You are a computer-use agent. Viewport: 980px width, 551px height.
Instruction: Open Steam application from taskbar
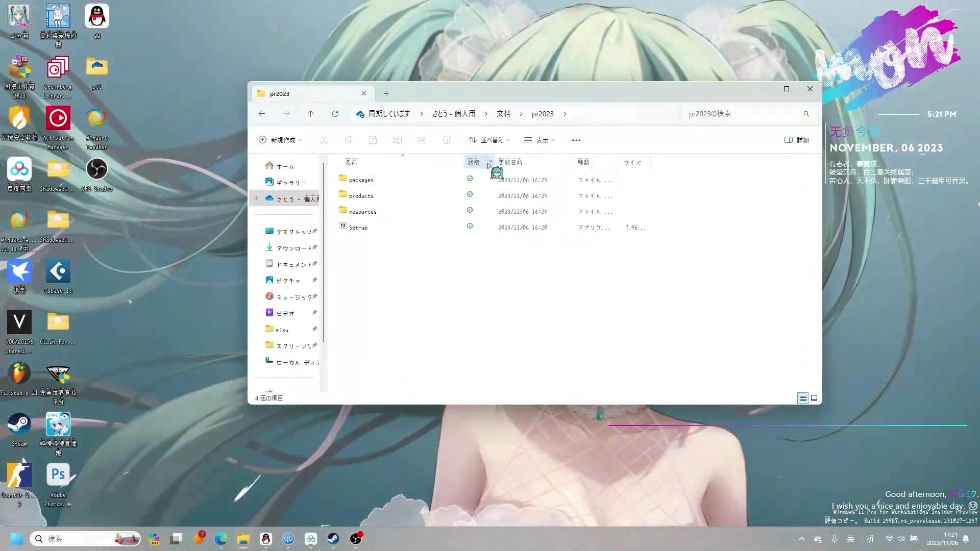coord(334,539)
